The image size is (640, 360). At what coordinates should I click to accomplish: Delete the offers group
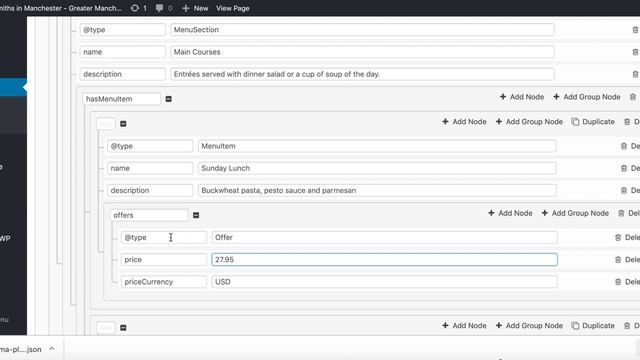(x=629, y=213)
